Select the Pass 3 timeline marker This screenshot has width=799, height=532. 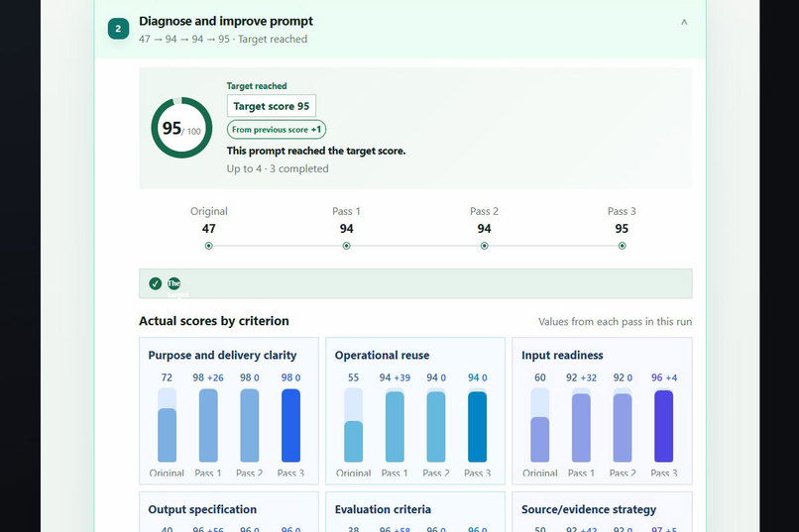click(622, 246)
